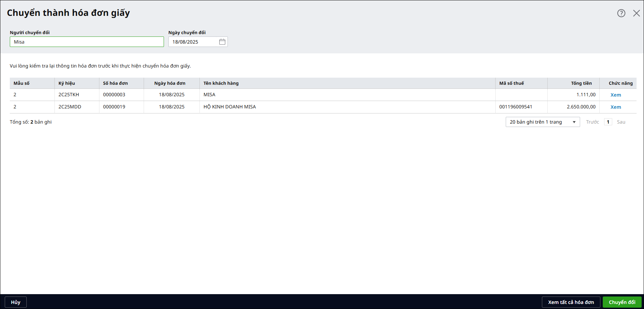The height and width of the screenshot is (309, 644).
Task: Select page number 1 in pagination
Action: [x=608, y=122]
